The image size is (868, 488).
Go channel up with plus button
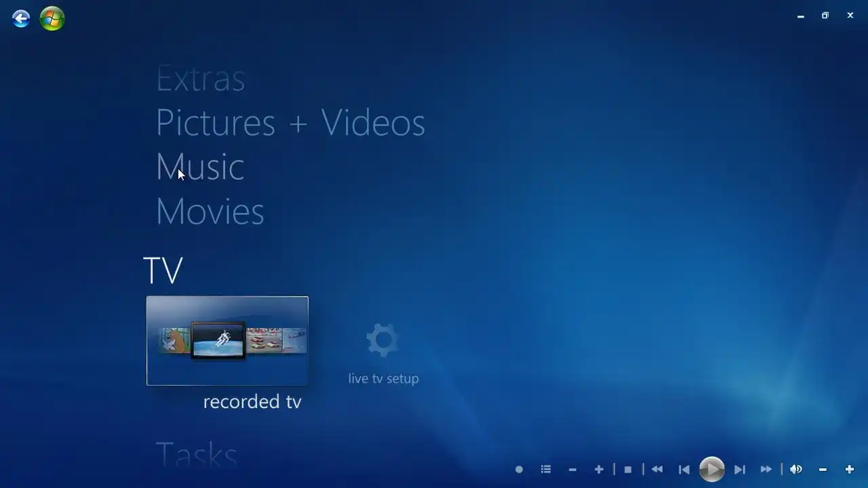coord(599,469)
